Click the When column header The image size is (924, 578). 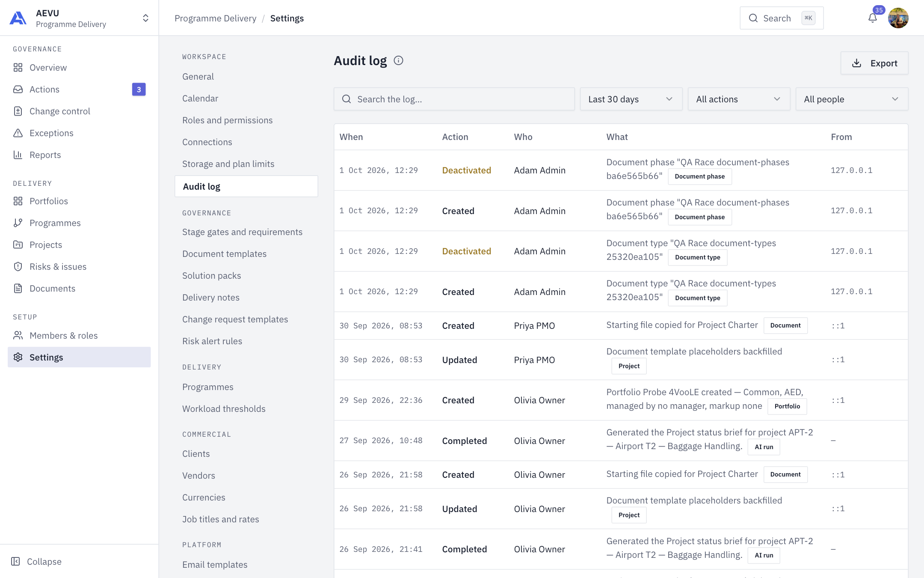pyautogui.click(x=351, y=137)
